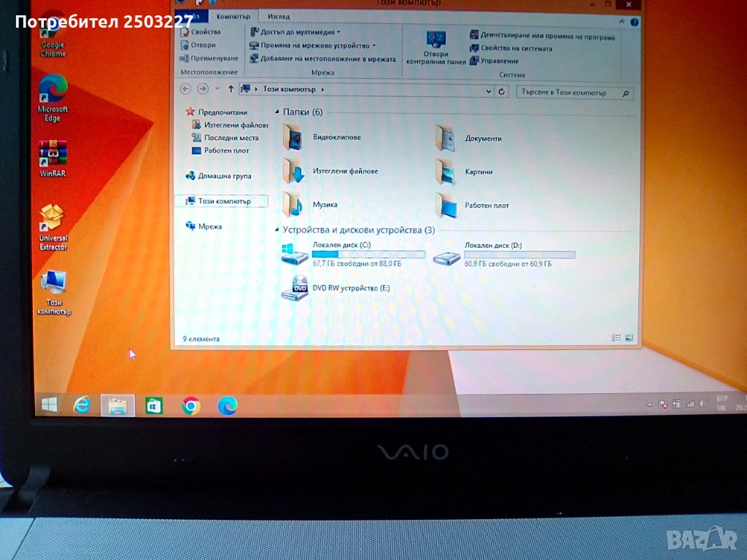This screenshot has width=747, height=560.
Task: Launch Universal Extractor desktop shortcut
Action: click(53, 226)
